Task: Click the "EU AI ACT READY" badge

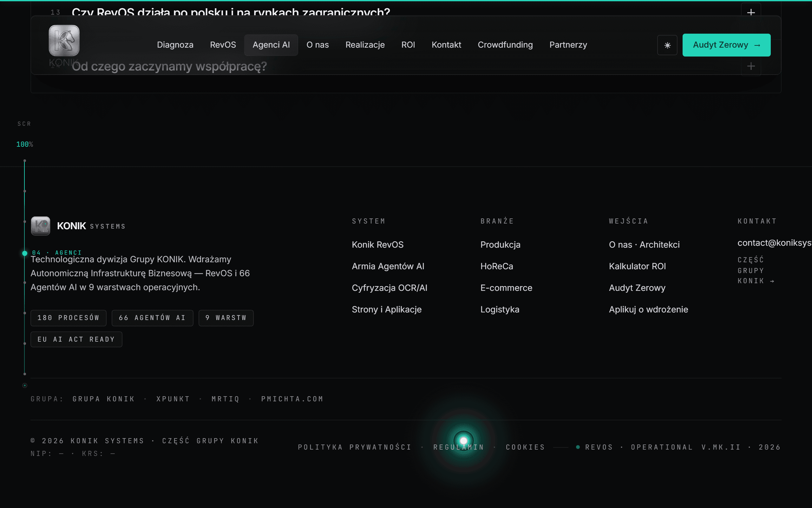Action: pos(76,339)
